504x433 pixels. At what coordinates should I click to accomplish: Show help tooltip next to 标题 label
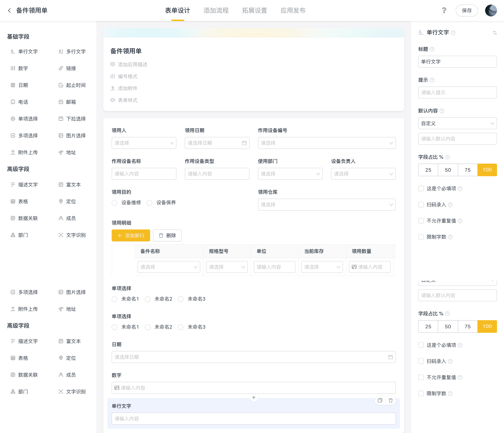tap(432, 49)
